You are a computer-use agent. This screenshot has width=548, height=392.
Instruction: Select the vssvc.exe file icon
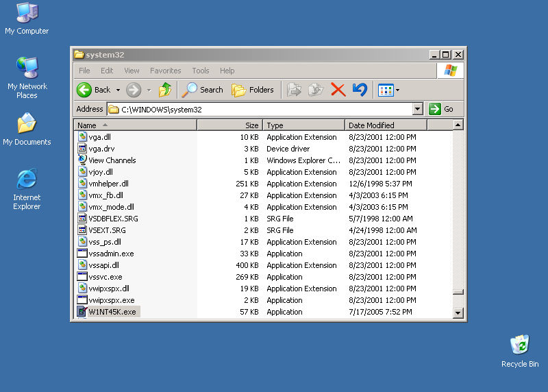tap(82, 277)
